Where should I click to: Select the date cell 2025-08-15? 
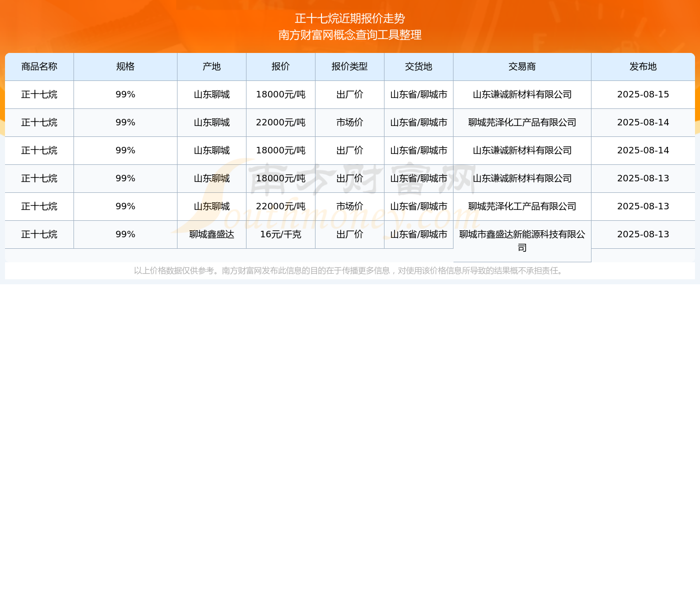click(643, 94)
